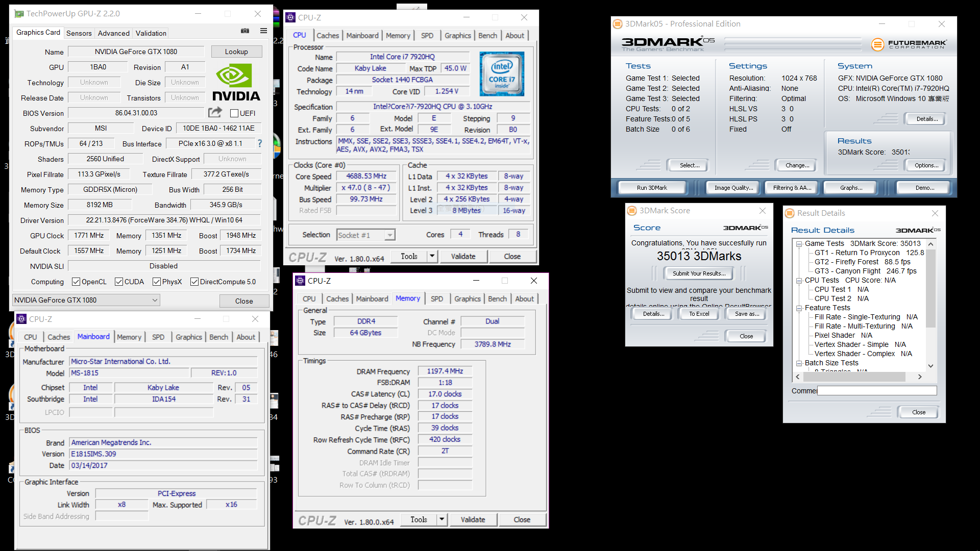This screenshot has height=551, width=980.
Task: Toggle the UEFI checkbox in GPU-Z
Action: [235, 113]
